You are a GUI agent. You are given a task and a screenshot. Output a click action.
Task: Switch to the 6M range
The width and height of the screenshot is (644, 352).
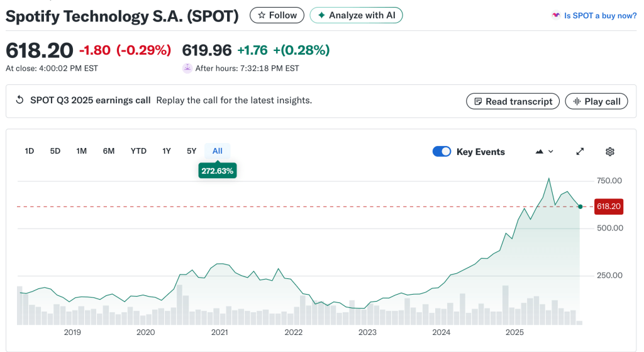(x=109, y=151)
